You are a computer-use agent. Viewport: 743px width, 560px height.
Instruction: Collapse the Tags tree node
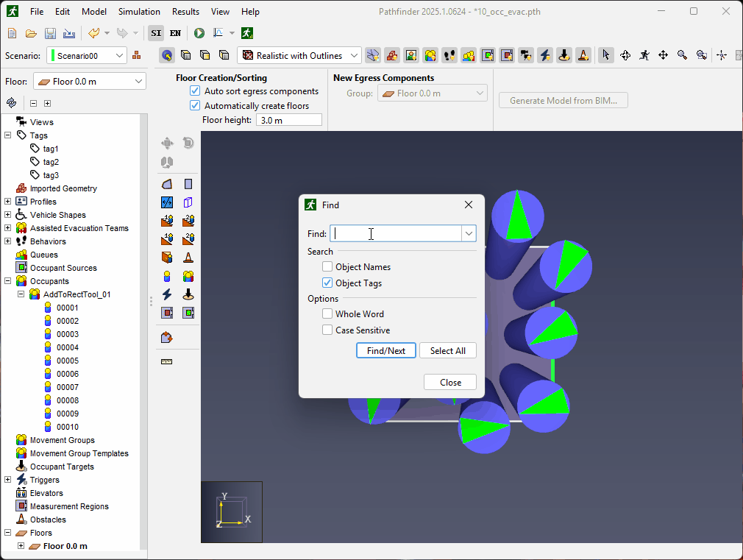point(7,135)
